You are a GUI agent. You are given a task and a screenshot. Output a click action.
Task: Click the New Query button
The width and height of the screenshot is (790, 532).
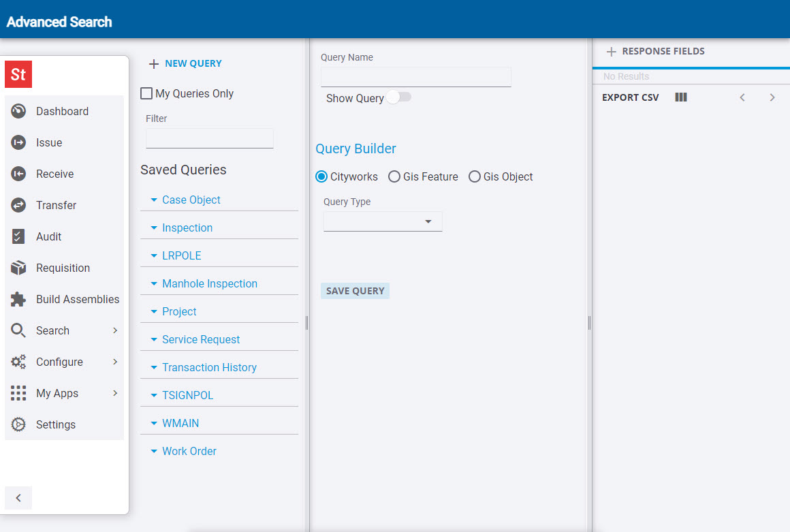click(x=186, y=64)
